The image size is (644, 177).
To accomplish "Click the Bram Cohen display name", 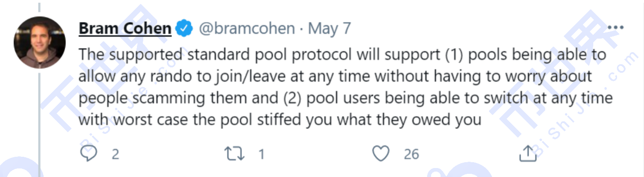I will pos(125,29).
